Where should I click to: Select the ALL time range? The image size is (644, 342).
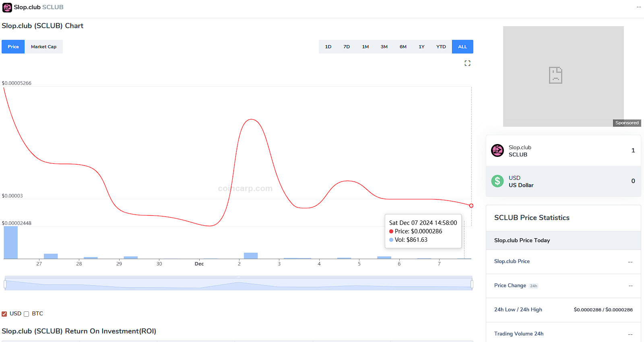pyautogui.click(x=462, y=47)
